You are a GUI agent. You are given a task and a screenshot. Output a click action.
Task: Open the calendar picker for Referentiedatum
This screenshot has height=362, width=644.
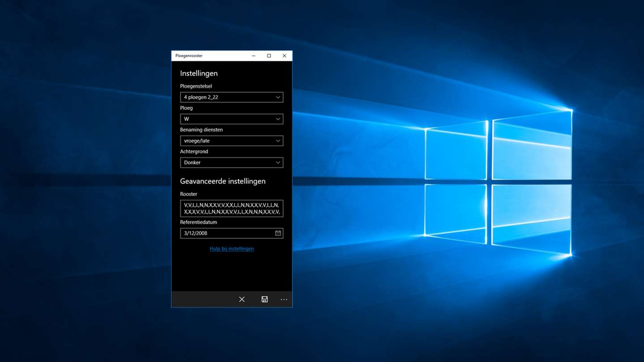[x=278, y=233]
